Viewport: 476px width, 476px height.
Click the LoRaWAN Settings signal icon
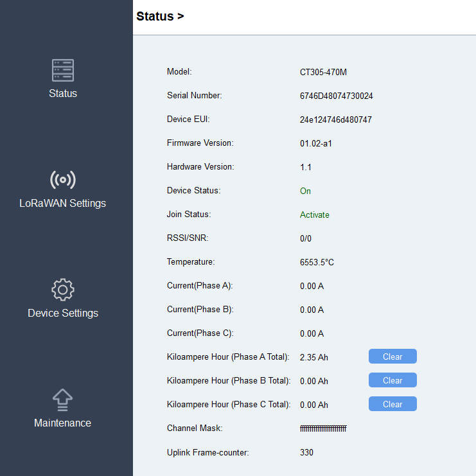(x=63, y=180)
